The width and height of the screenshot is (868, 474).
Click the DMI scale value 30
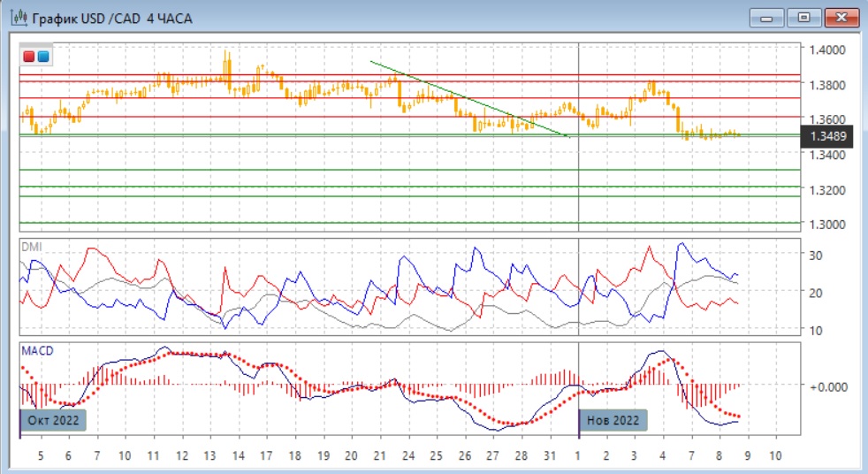coord(816,256)
